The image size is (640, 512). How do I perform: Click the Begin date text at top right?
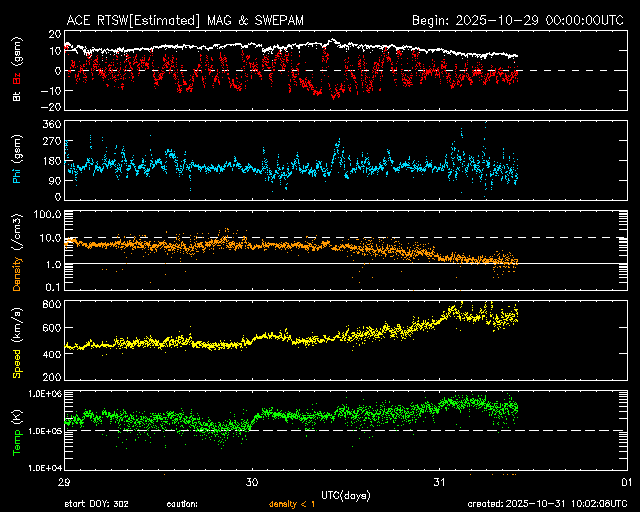click(519, 20)
